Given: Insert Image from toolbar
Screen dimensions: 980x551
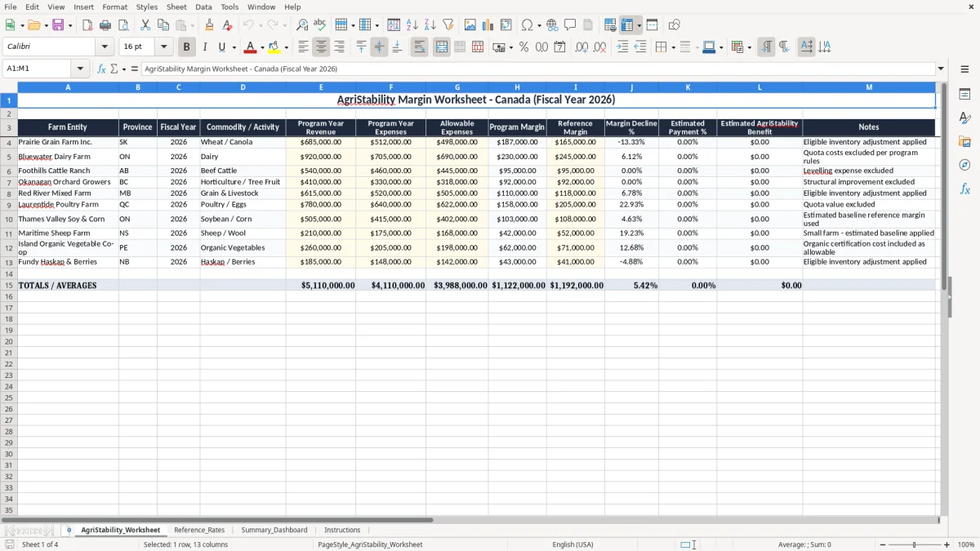Looking at the screenshot, I should 470,25.
